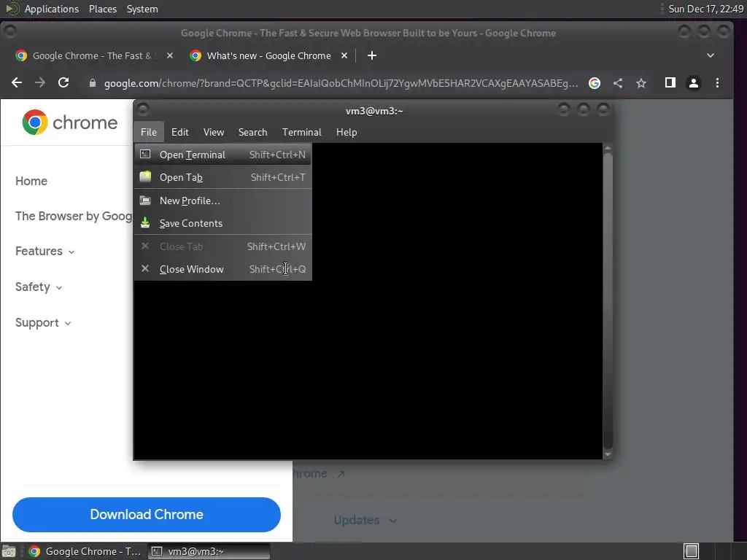Image resolution: width=747 pixels, height=560 pixels.
Task: Show desktop icon in bottom panel
Action: 9,551
